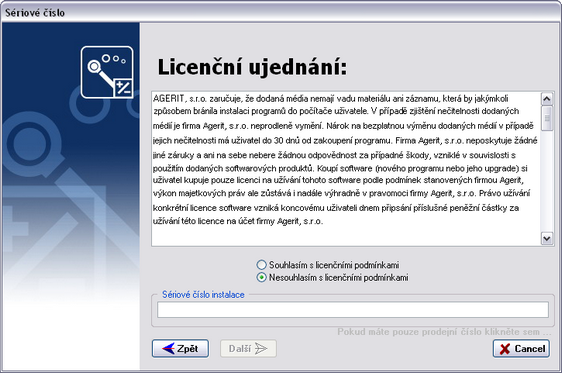Click the Zpět back button

coord(180,349)
